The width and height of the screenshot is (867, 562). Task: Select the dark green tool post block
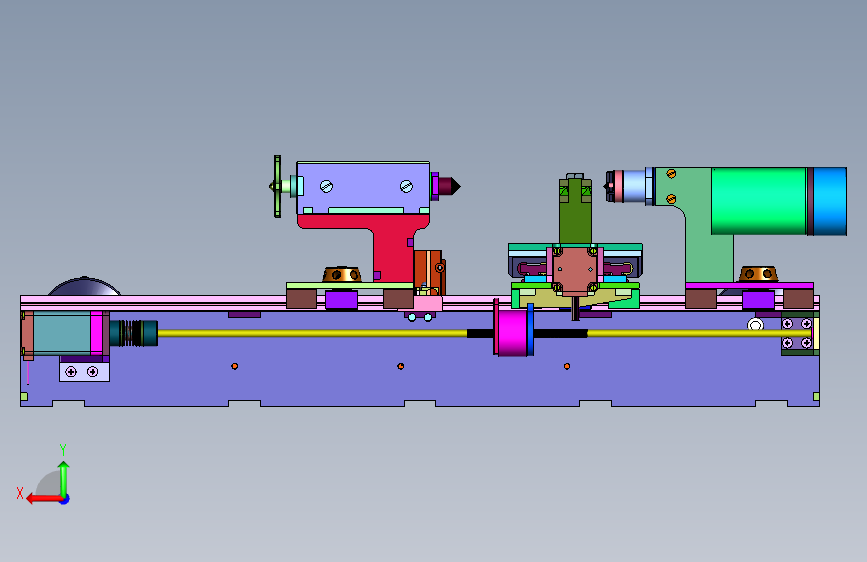(x=575, y=216)
